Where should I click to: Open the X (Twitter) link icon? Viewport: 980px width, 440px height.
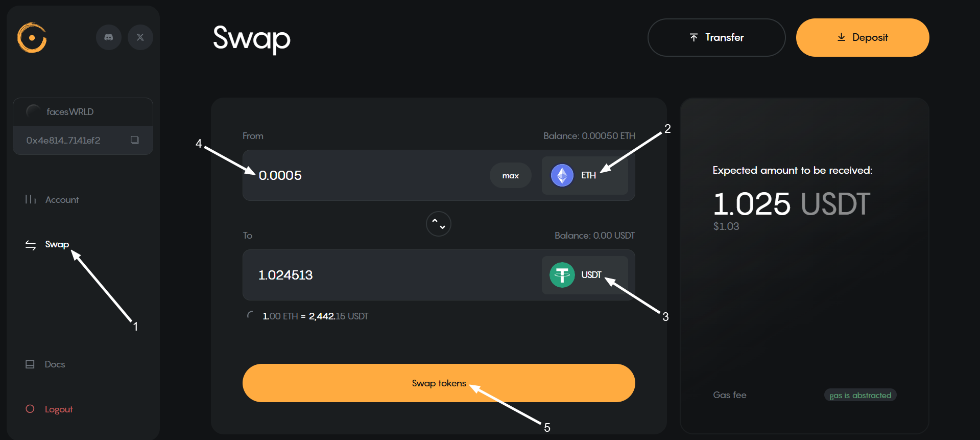click(140, 37)
